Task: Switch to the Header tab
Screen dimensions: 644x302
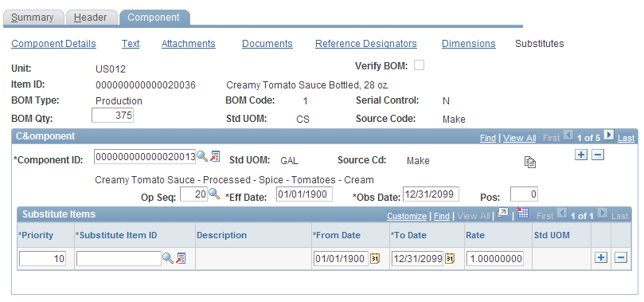Action: click(x=91, y=18)
